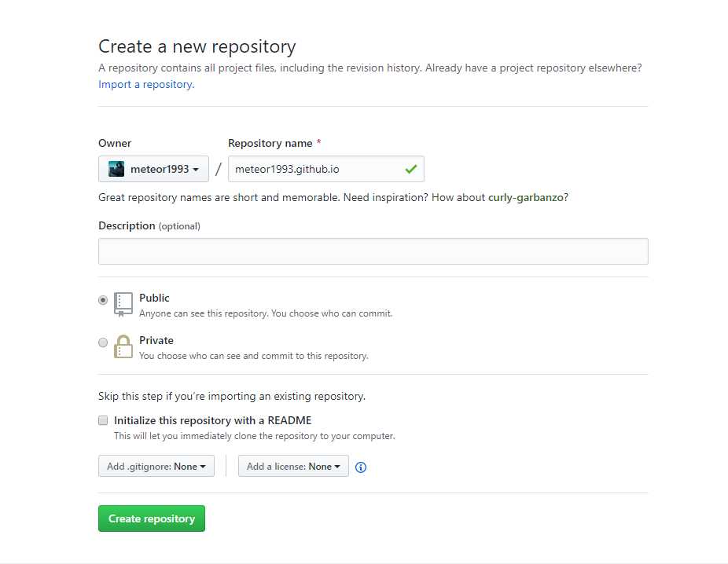Click into the Description text field

coord(373,251)
